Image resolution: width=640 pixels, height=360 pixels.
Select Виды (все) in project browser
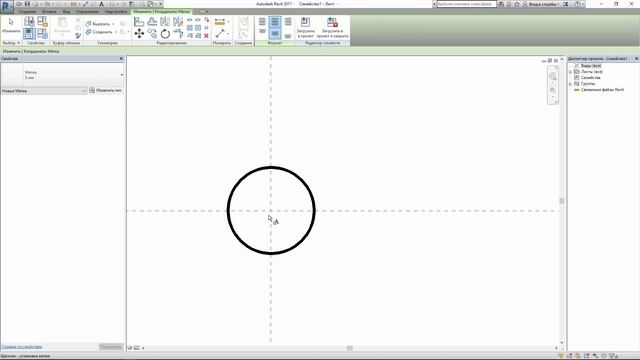point(591,66)
